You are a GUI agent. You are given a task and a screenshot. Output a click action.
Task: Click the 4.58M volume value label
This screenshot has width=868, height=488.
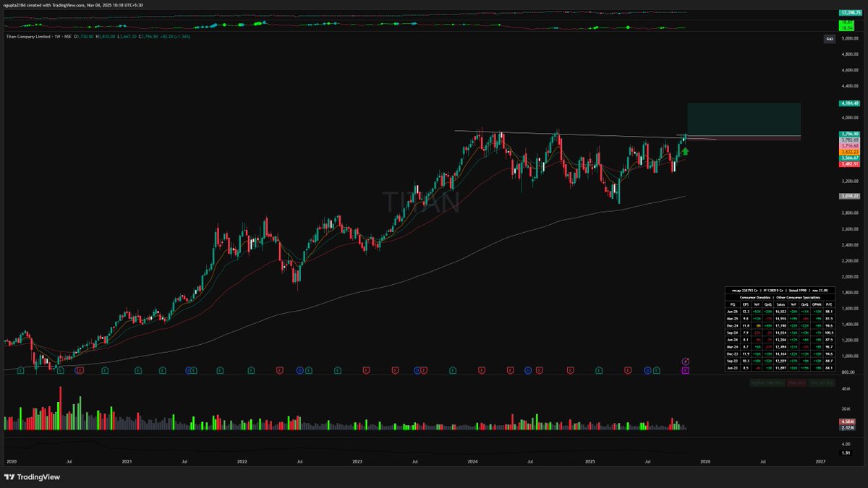846,421
